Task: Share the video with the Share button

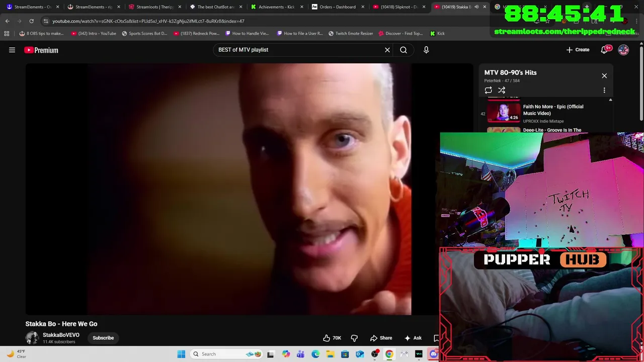Action: 381,338
